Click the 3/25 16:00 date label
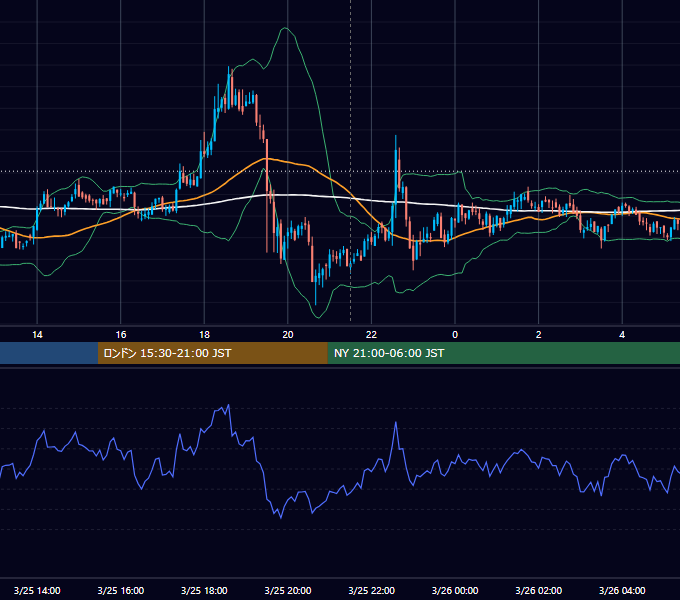The height and width of the screenshot is (600, 680). pos(121,590)
